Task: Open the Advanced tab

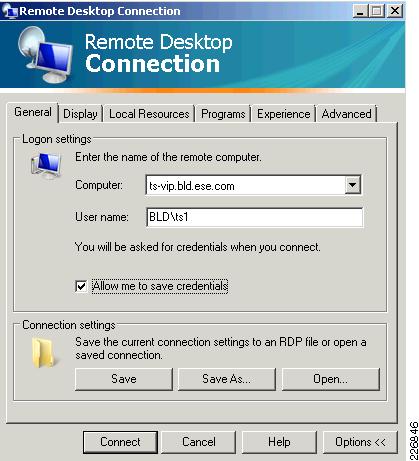Action: 346,114
